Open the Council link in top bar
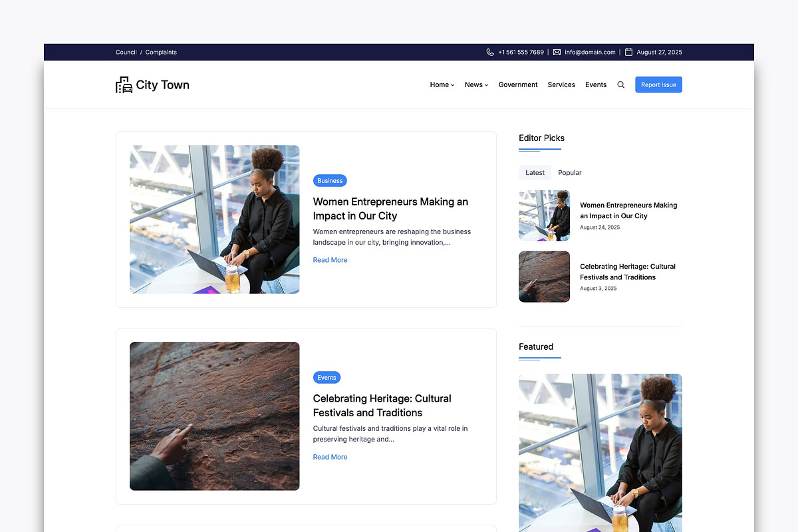Image resolution: width=798 pixels, height=532 pixels. (126, 52)
